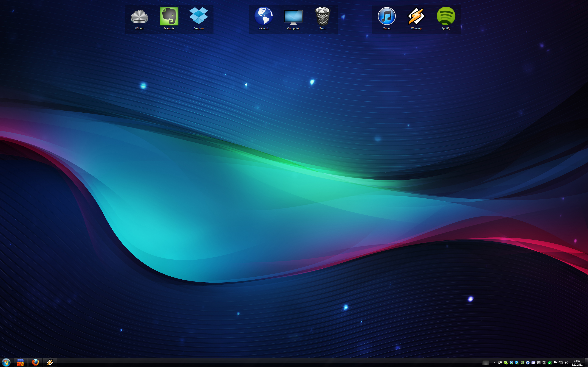Switch to Winamp taskbar button
Viewport: 588px width, 367px height.
click(x=50, y=363)
